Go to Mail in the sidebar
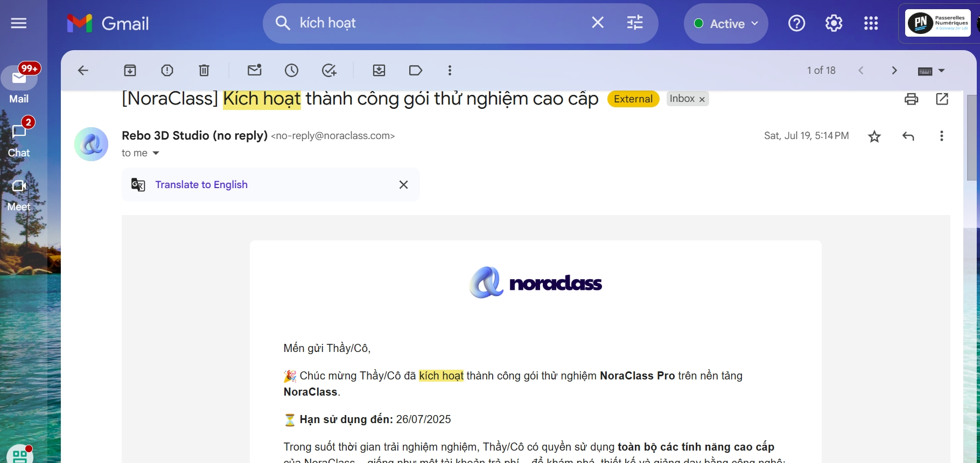This screenshot has height=463, width=980. [x=19, y=84]
